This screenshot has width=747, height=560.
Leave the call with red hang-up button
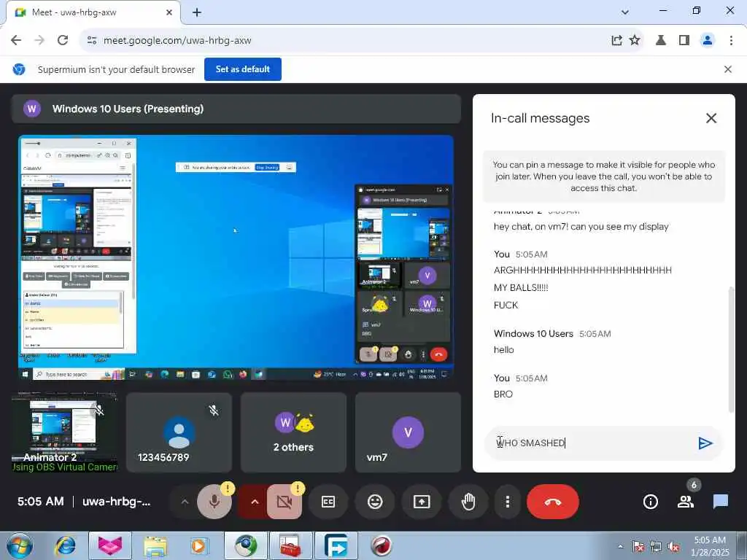[x=553, y=502]
